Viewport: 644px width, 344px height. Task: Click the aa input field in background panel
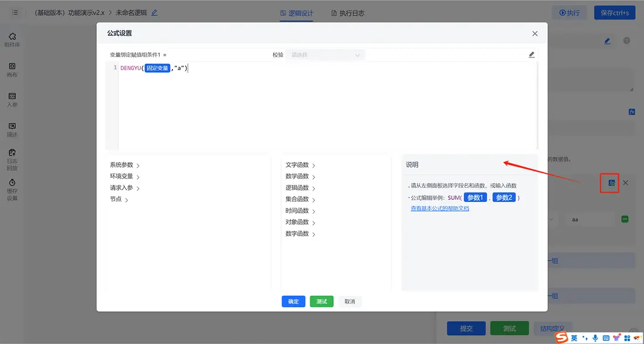(590, 220)
